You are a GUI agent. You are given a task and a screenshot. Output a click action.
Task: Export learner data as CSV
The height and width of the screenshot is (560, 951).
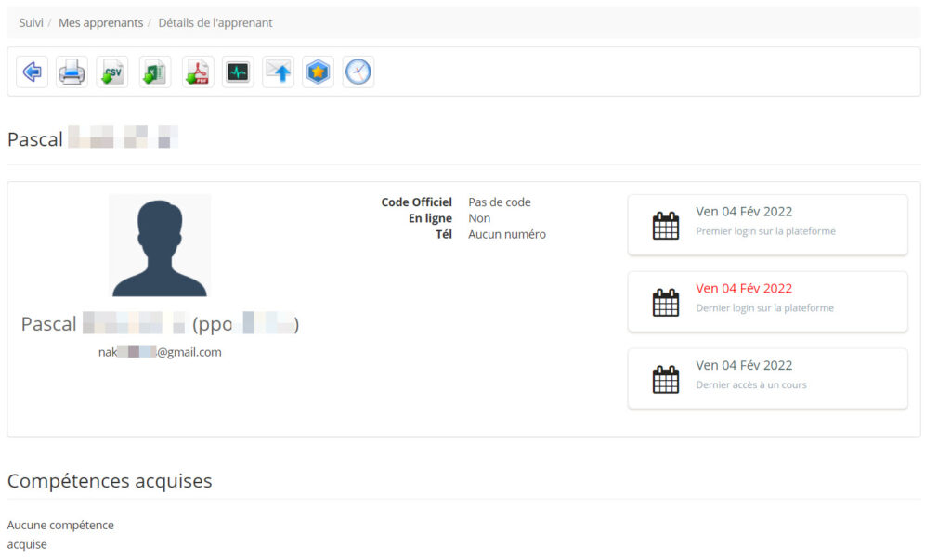click(x=112, y=72)
